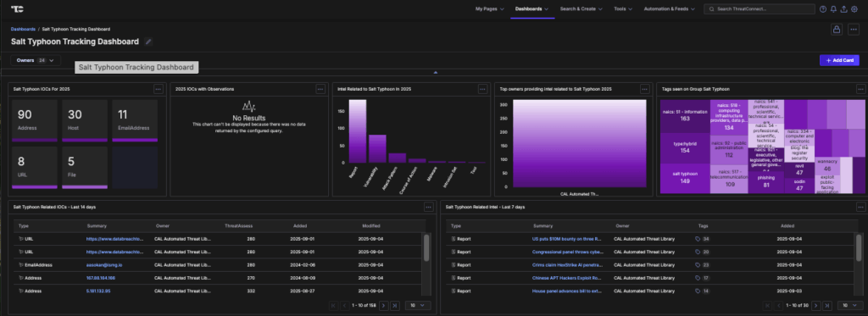Viewport: 868px width, 316px height.
Task: Open the 5.181.132.95 address link
Action: click(98, 291)
